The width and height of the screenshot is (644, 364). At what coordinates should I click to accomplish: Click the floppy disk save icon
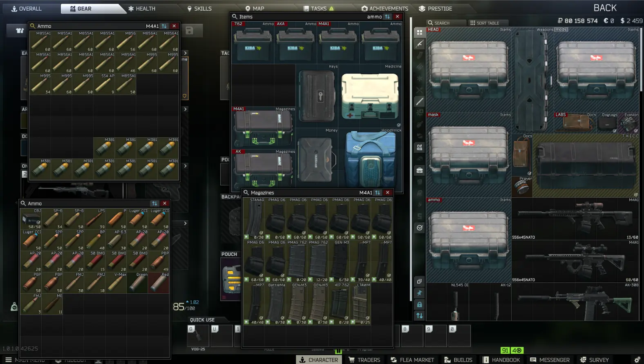click(189, 31)
